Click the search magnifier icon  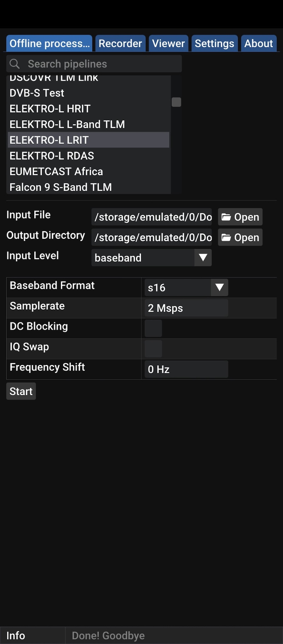point(15,64)
